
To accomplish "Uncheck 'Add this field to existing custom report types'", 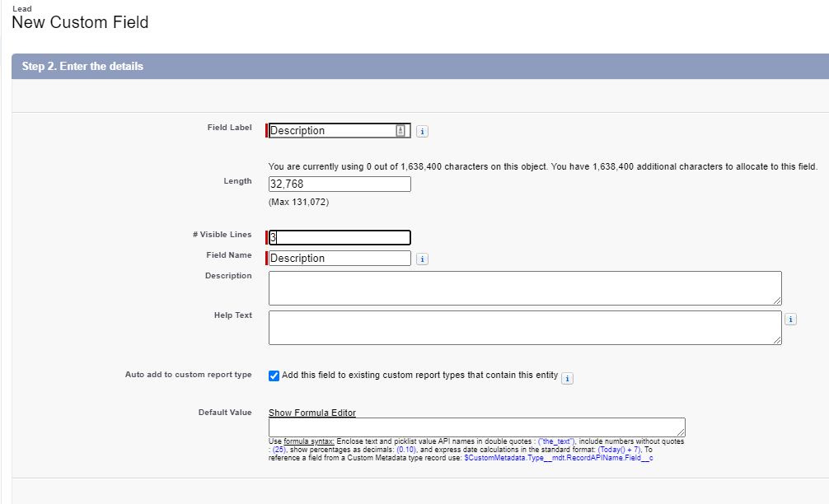I will pyautogui.click(x=274, y=377).
